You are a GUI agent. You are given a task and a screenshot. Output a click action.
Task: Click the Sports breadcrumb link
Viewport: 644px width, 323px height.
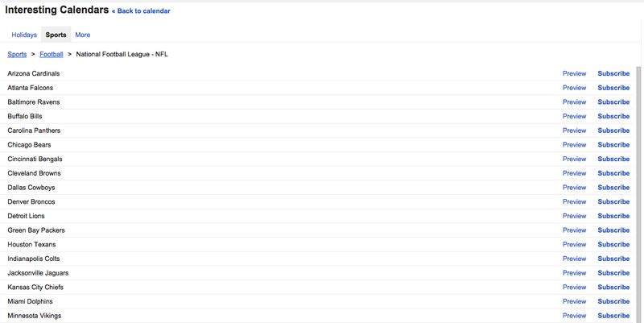click(17, 54)
